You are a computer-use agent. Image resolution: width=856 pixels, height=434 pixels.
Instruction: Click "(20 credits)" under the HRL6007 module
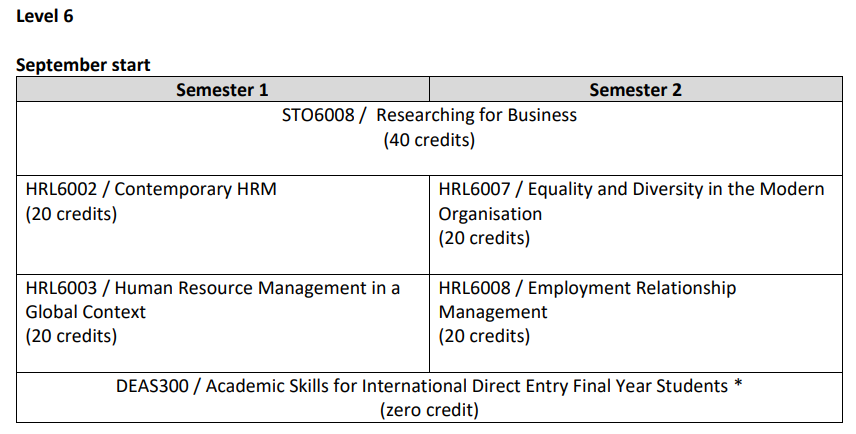pos(484,238)
